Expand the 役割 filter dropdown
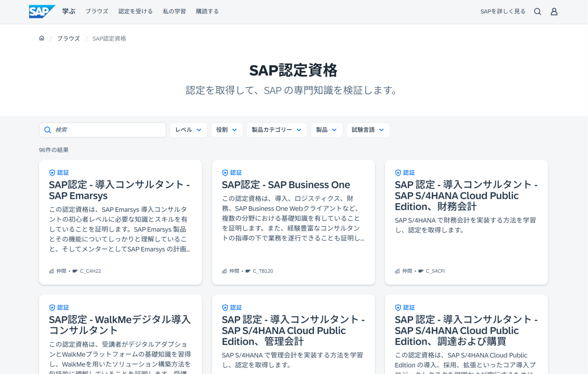 tap(227, 130)
